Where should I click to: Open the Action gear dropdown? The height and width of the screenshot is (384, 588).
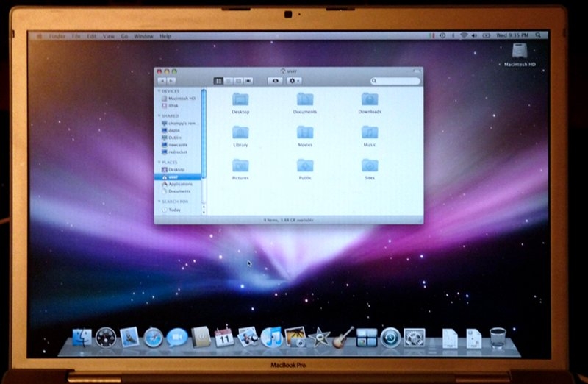coord(294,81)
